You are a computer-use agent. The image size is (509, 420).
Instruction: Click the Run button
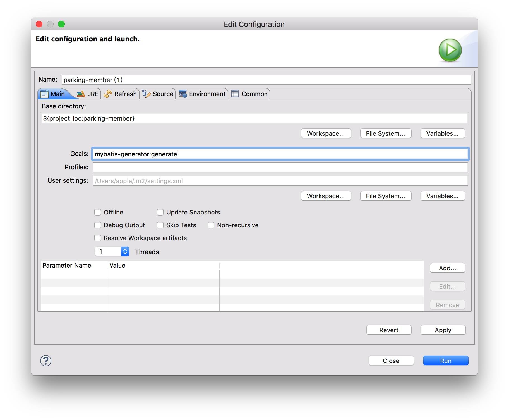[446, 361]
